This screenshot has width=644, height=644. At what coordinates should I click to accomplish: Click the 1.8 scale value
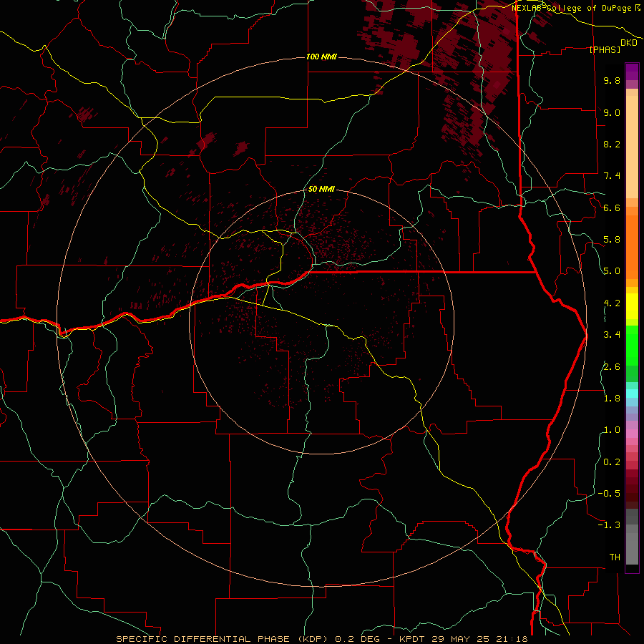tap(612, 399)
